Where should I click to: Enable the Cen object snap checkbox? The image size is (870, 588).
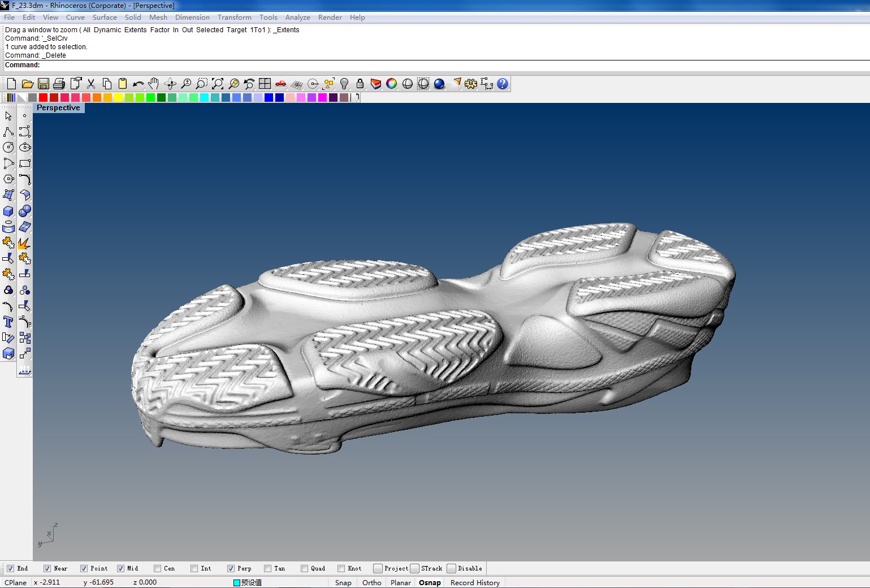tap(158, 569)
